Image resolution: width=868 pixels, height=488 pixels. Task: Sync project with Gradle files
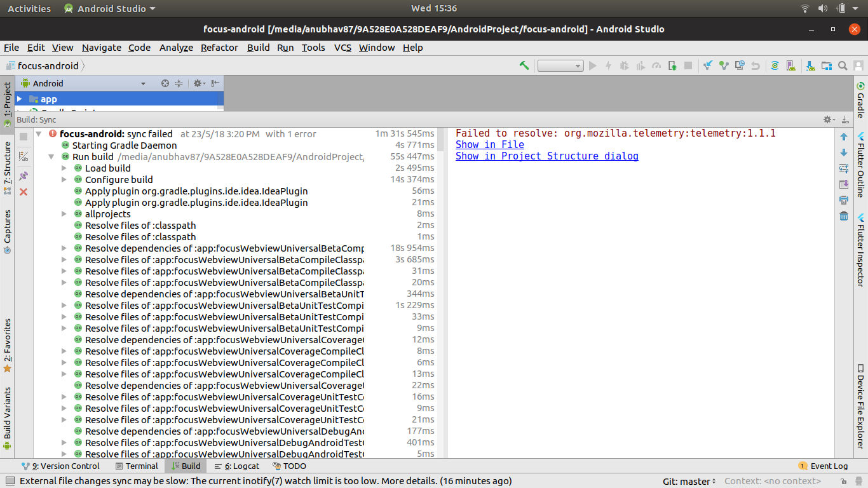tap(775, 65)
